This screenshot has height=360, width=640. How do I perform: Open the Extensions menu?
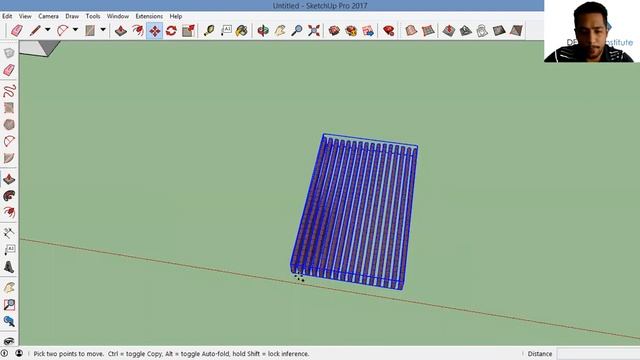pyautogui.click(x=149, y=16)
